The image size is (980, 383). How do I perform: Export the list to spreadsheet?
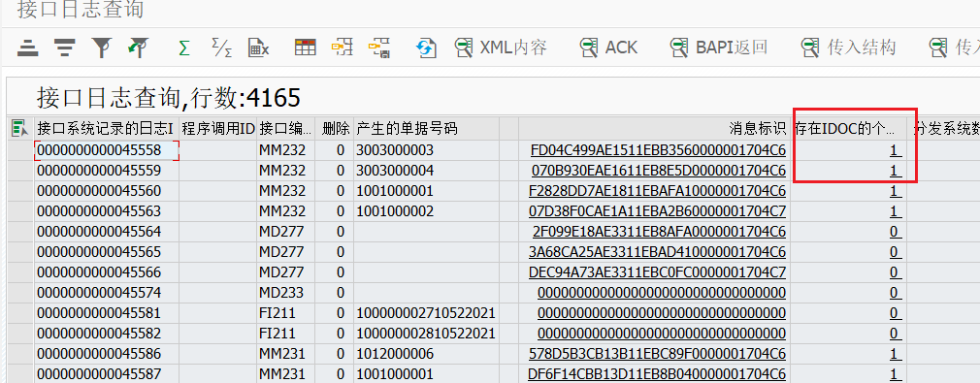(258, 48)
